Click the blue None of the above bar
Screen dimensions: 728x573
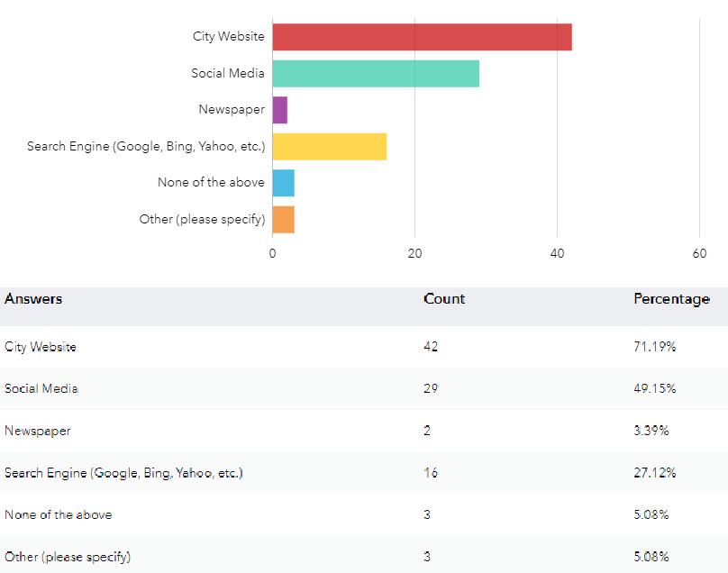coord(284,183)
